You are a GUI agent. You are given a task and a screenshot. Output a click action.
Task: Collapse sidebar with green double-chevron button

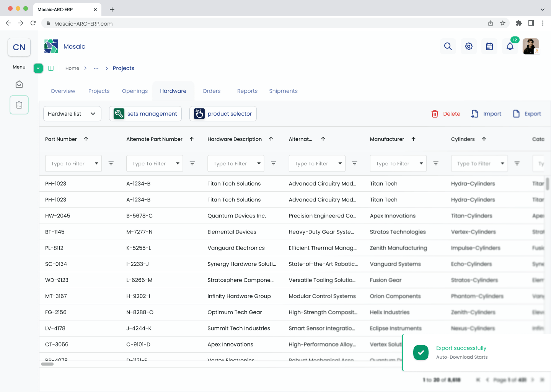pyautogui.click(x=38, y=68)
